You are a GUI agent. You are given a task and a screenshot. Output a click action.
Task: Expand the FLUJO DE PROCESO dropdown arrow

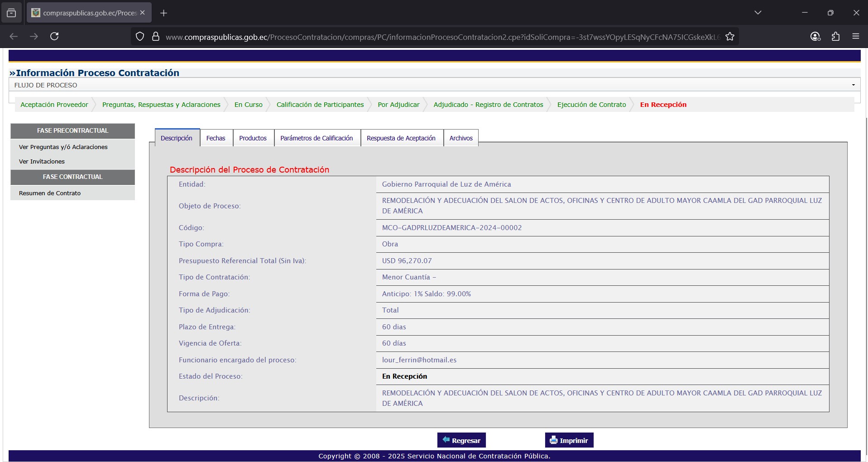point(853,85)
